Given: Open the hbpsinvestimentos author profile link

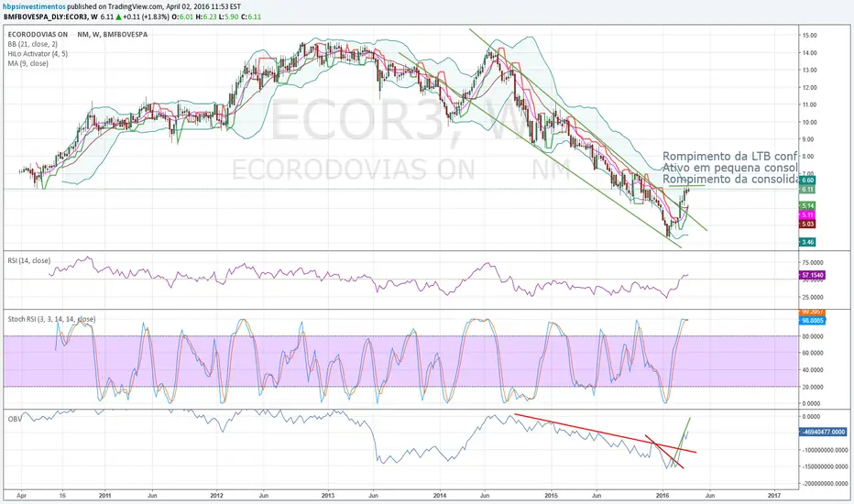Looking at the screenshot, I should coord(35,6).
